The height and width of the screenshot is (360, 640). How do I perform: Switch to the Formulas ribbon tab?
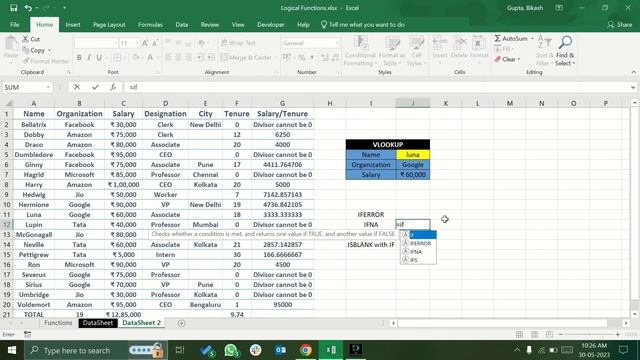[x=150, y=24]
